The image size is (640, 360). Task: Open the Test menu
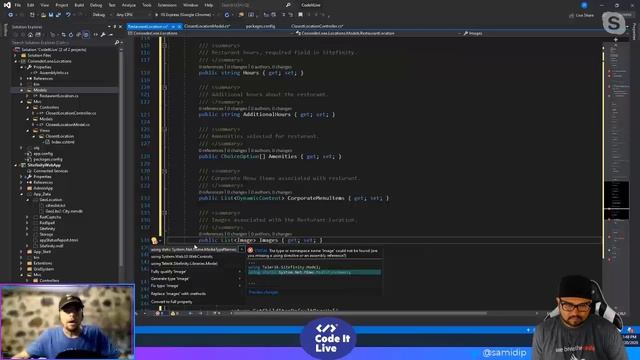112,5
